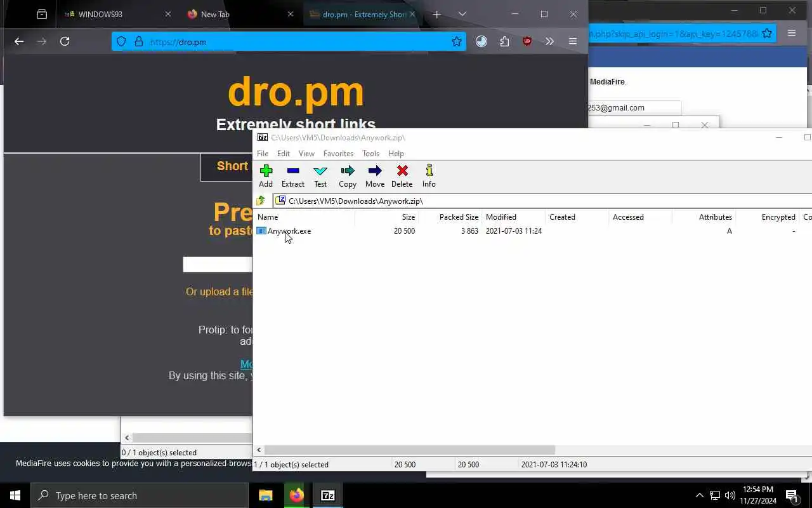
Task: Open the Help menu in 7-Zip
Action: coord(396,154)
